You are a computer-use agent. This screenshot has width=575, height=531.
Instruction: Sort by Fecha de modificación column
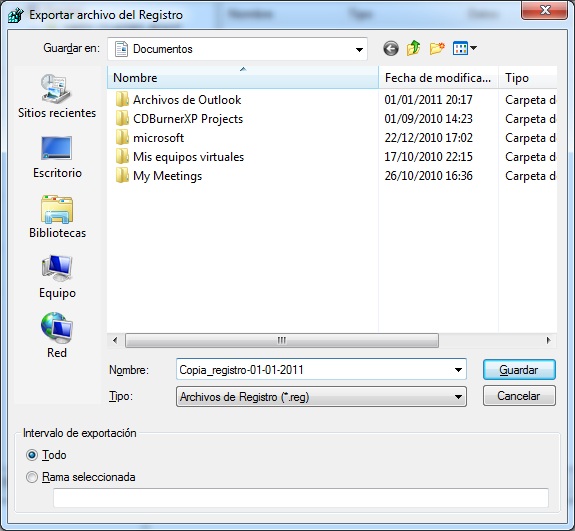click(x=438, y=78)
